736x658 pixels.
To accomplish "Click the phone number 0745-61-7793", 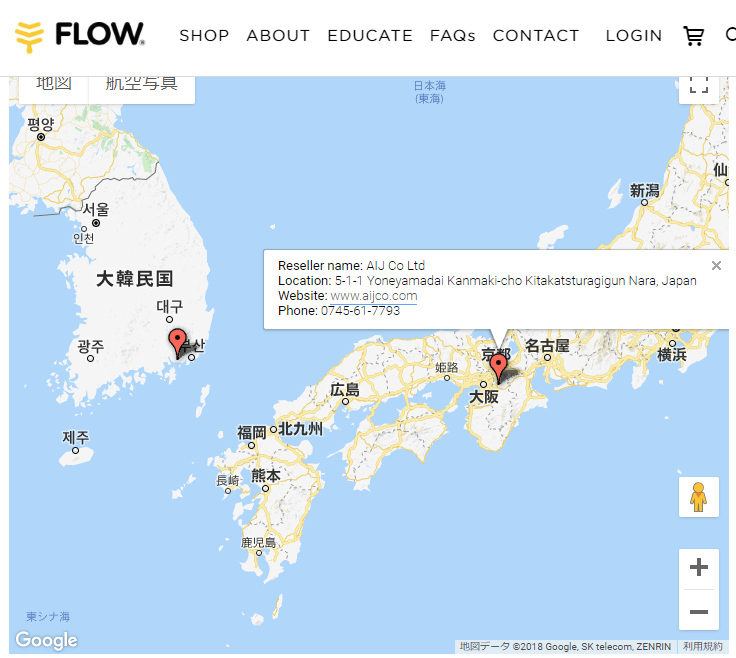I will pyautogui.click(x=360, y=311).
